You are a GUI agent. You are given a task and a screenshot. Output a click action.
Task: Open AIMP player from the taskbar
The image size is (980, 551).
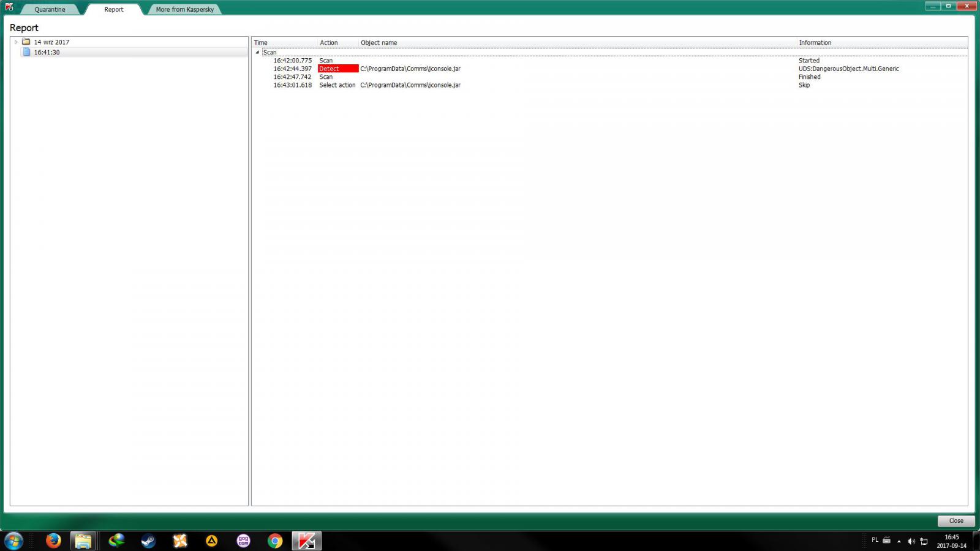pyautogui.click(x=212, y=541)
